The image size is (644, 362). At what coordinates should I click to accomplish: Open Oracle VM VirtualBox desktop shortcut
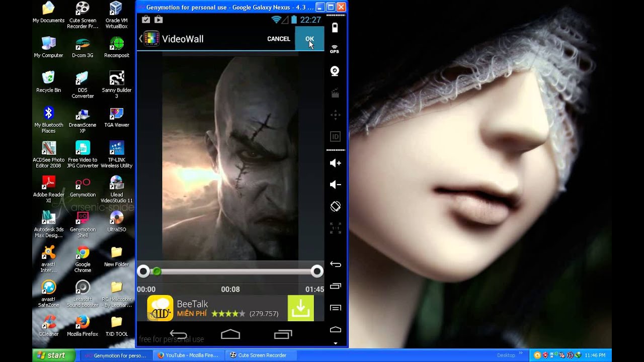coord(116,15)
